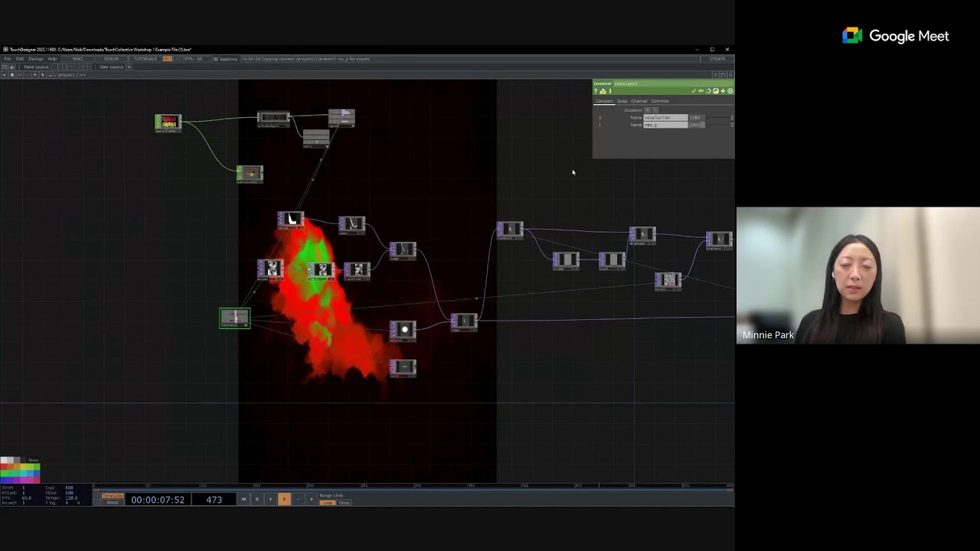Click the /project1 path in the pane bar
This screenshot has width=980, height=551.
(67, 75)
